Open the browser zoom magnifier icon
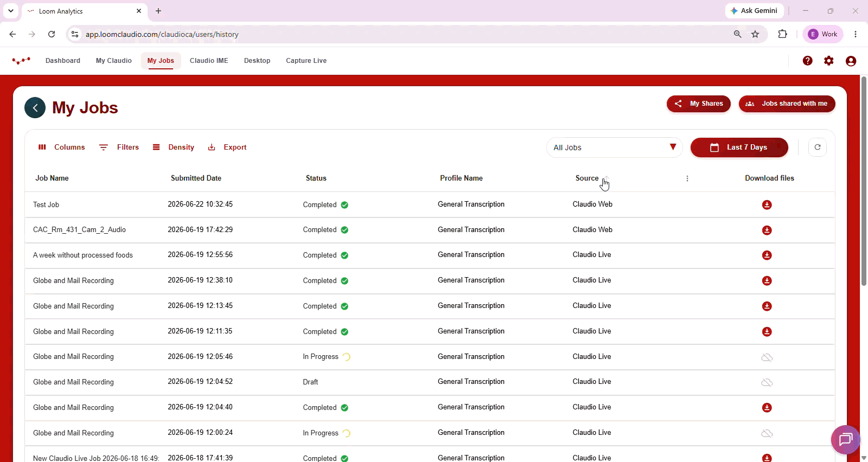 [737, 34]
